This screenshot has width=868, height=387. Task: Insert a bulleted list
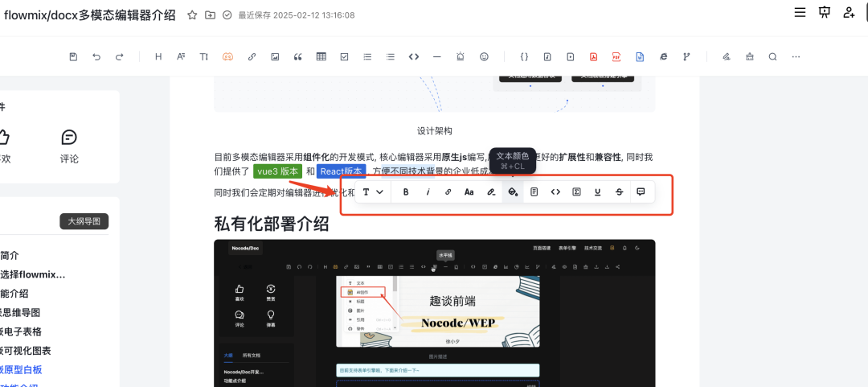391,56
